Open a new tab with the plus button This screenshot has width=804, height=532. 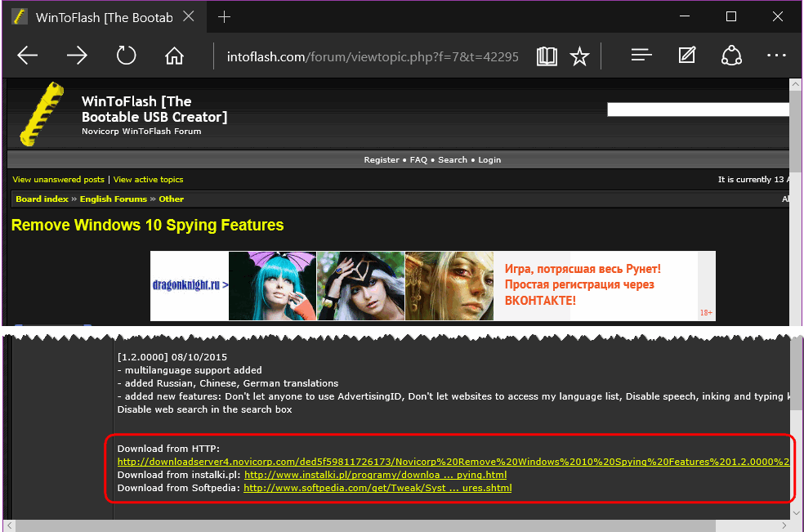coord(224,17)
